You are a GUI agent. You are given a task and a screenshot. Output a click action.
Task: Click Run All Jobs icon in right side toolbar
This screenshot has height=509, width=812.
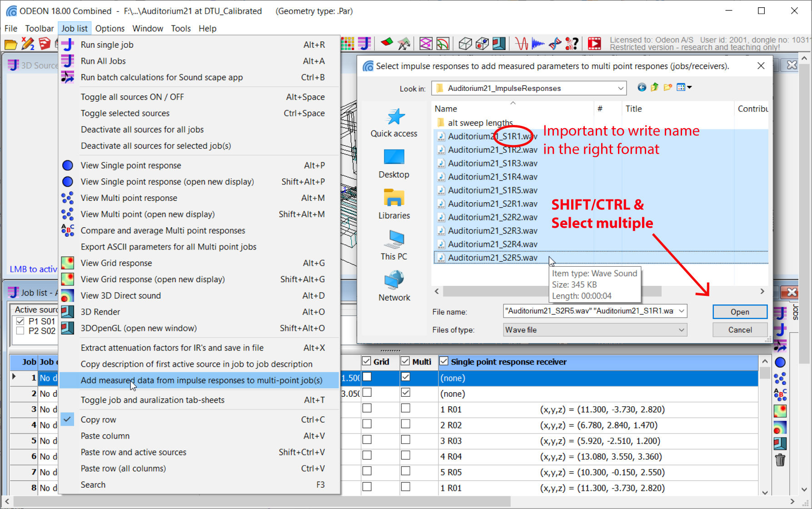tap(780, 313)
